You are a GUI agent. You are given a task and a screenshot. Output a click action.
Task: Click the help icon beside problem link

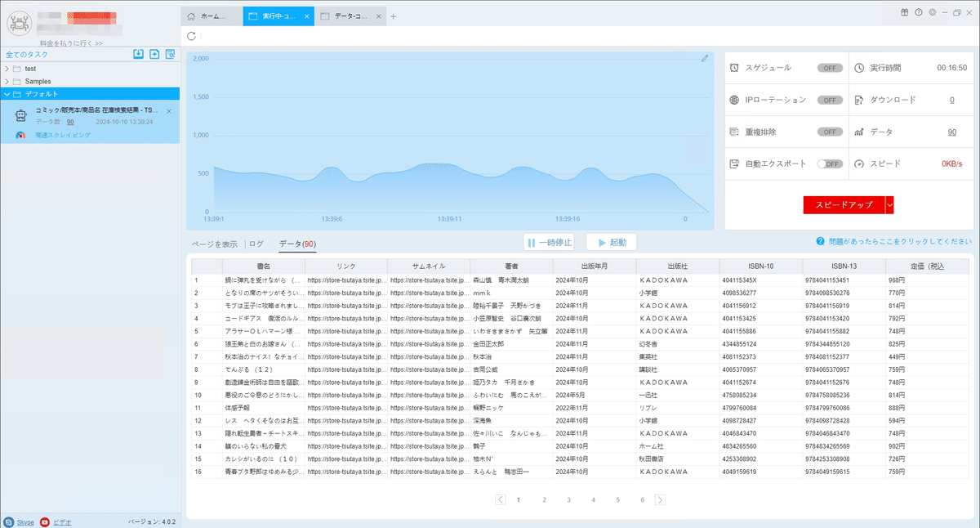point(819,242)
